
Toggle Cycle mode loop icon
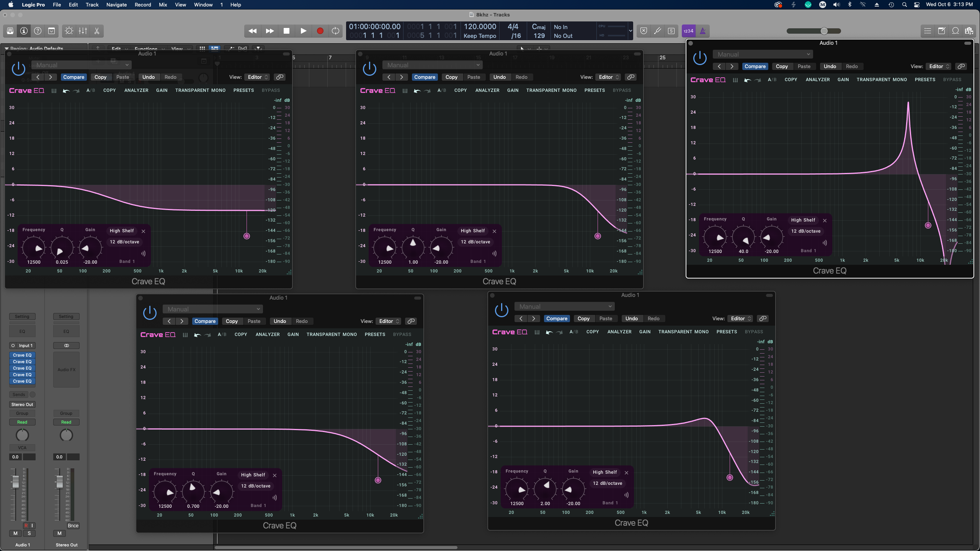point(336,31)
